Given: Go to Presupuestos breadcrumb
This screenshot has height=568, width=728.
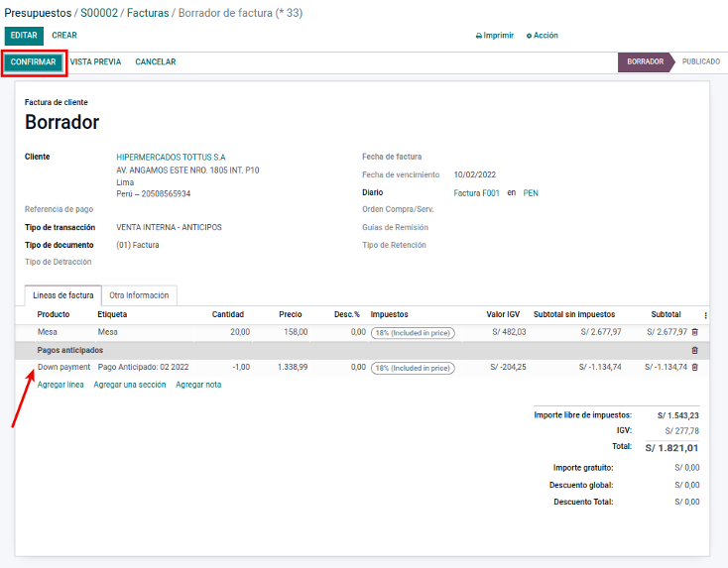Looking at the screenshot, I should 38,13.
